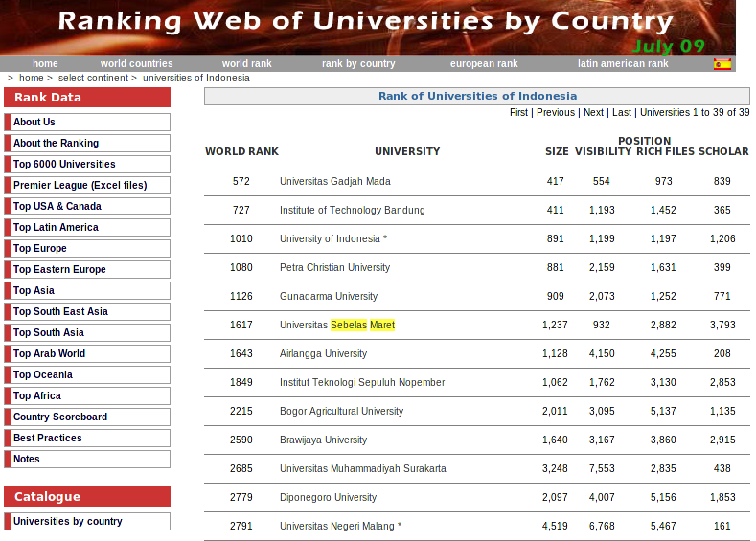Open Top South East Asia link
Viewport: 756px width, 541px height.
(87, 312)
